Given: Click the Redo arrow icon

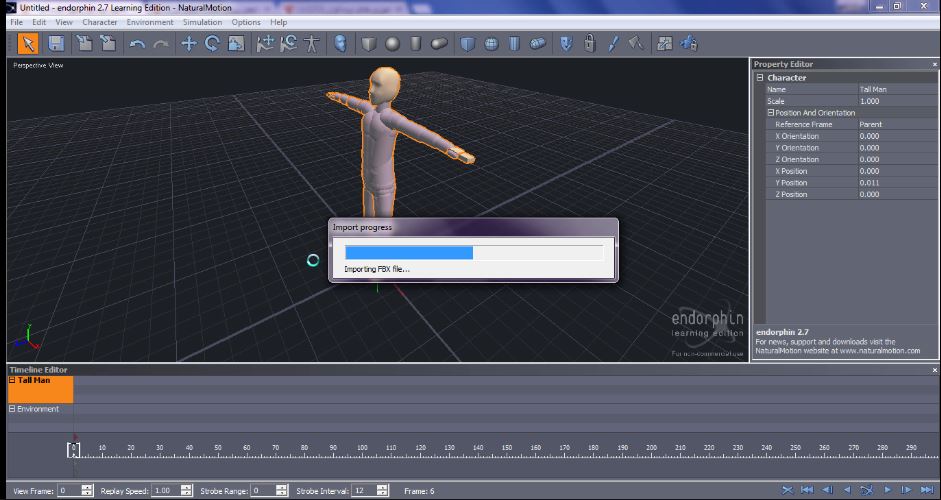Looking at the screenshot, I should coord(160,44).
